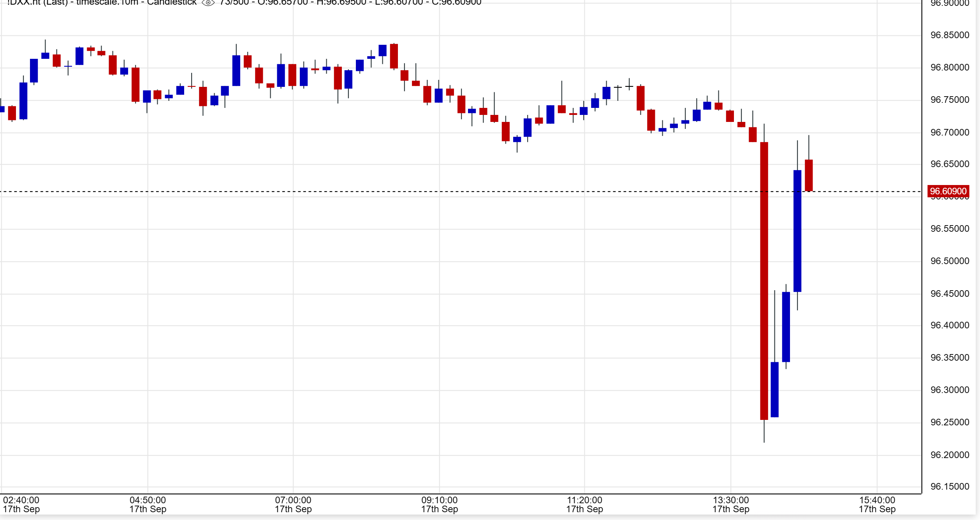The height and width of the screenshot is (520, 980).
Task: Toggle the eye visibility icon in chart header
Action: click(x=208, y=3)
